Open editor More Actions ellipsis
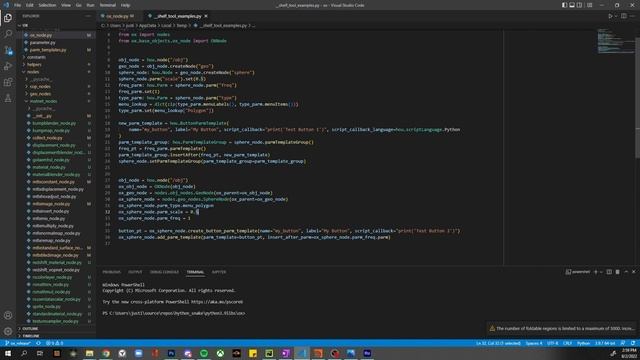Image resolution: width=640 pixels, height=360 pixels. tap(632, 16)
